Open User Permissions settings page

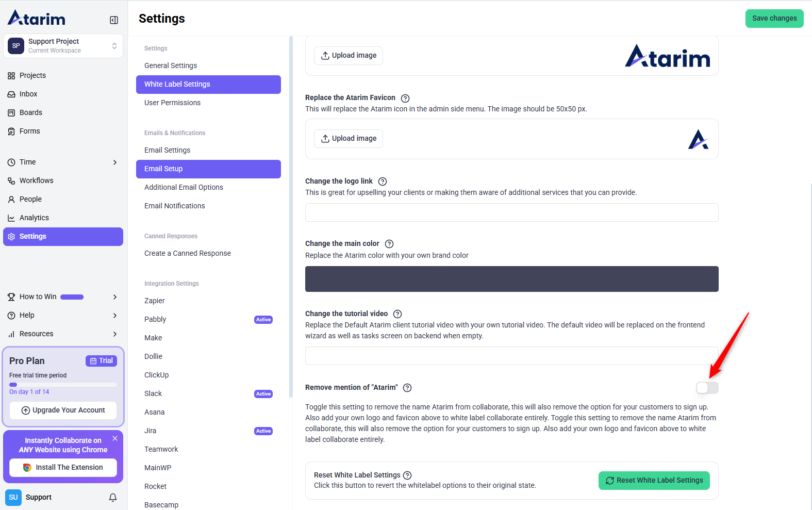172,103
